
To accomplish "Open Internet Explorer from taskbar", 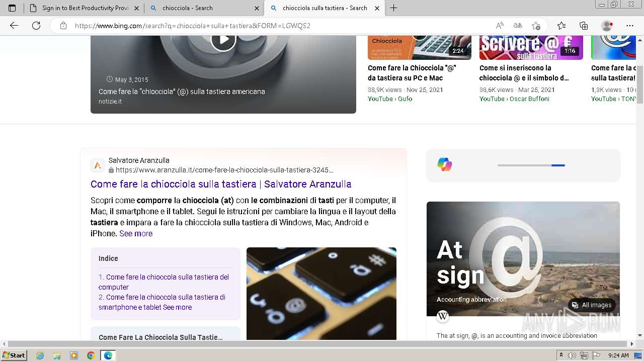I will tap(40, 355).
